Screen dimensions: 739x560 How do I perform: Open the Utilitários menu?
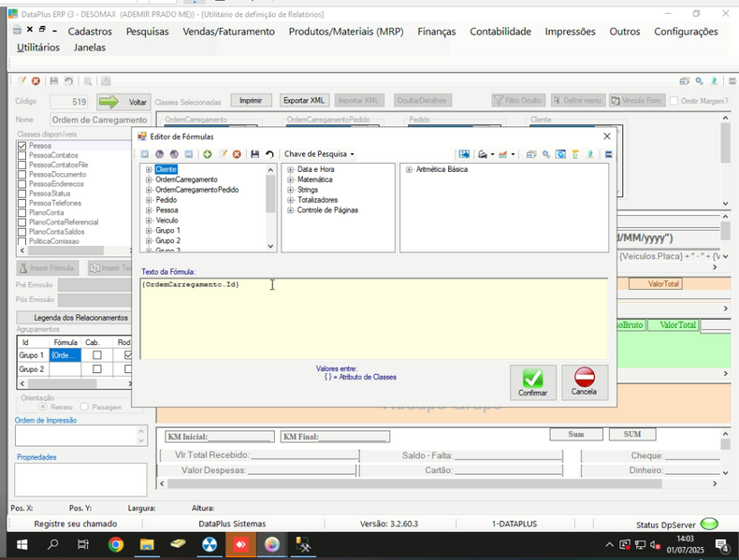pyautogui.click(x=38, y=48)
